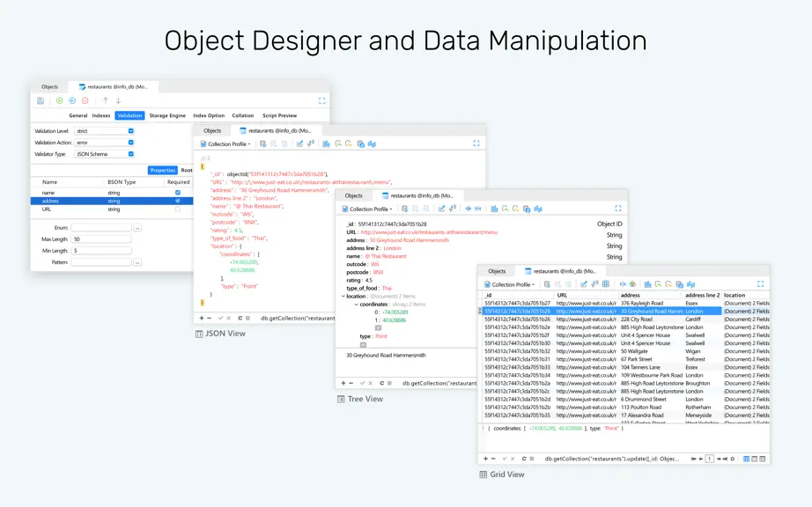Screen dimensions: 812x507
Task: Open General tab in Object Designer
Action: click(x=78, y=115)
